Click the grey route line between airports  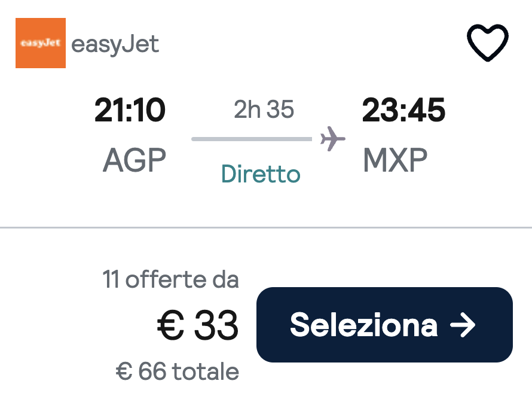pos(252,139)
